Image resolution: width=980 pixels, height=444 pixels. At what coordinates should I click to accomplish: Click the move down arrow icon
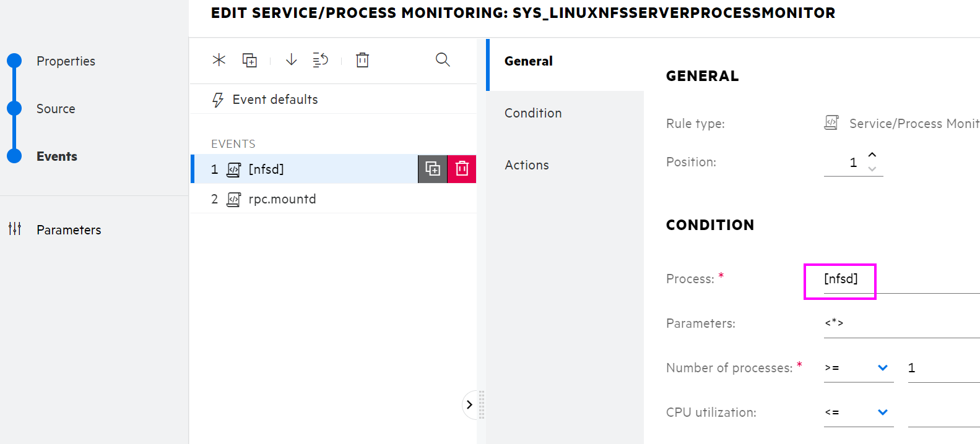coord(291,60)
